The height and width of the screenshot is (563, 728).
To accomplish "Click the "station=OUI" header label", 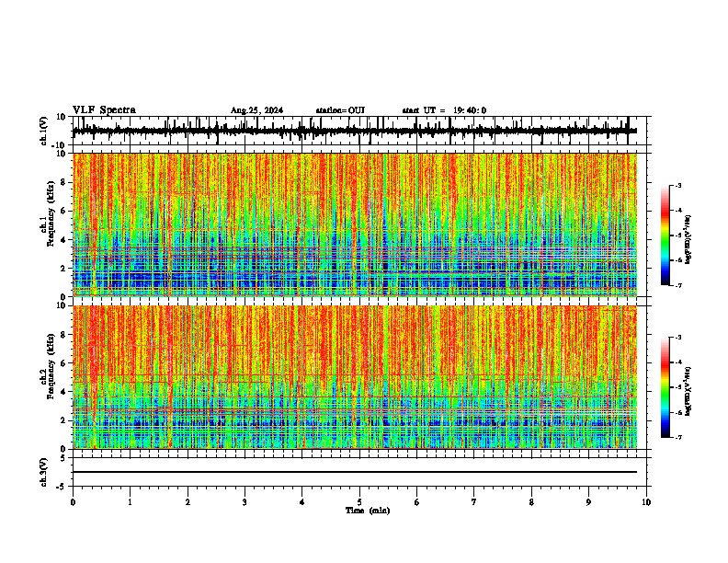I will pyautogui.click(x=340, y=110).
